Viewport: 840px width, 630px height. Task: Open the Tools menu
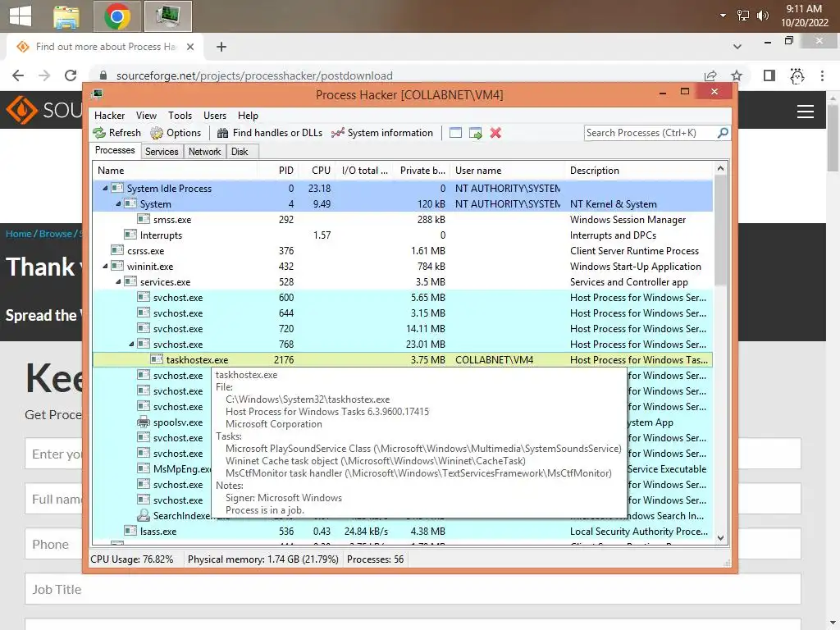pos(180,116)
